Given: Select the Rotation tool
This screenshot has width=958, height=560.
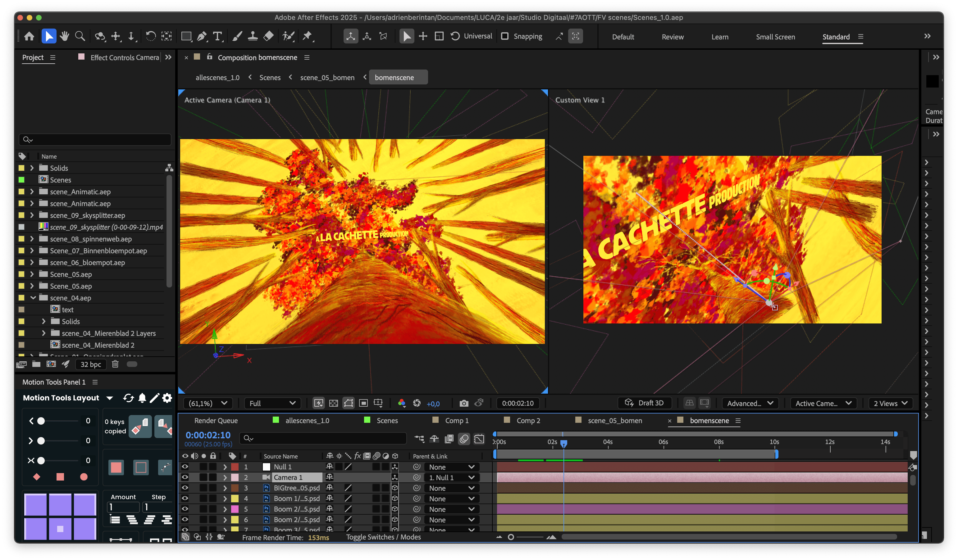Looking at the screenshot, I should click(x=151, y=36).
